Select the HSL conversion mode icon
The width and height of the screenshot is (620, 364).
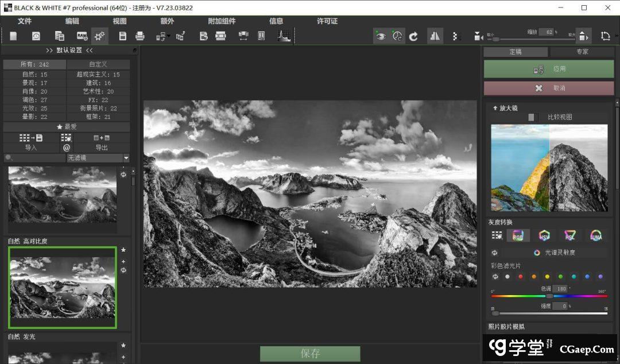pyautogui.click(x=570, y=235)
